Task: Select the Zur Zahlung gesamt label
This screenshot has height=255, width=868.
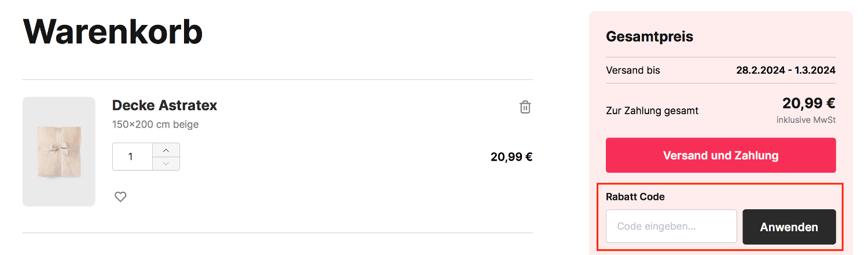Action: [x=652, y=110]
